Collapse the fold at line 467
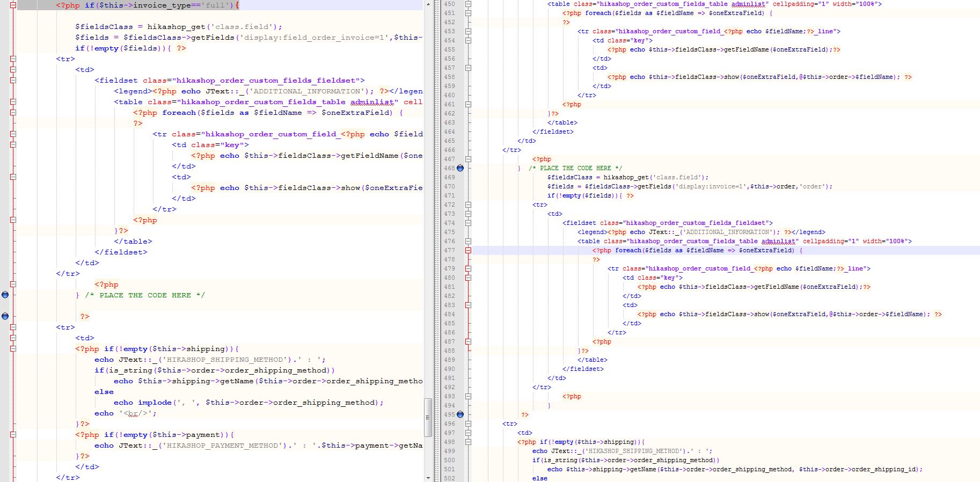Screen dimensions: 980x482 tap(468, 159)
